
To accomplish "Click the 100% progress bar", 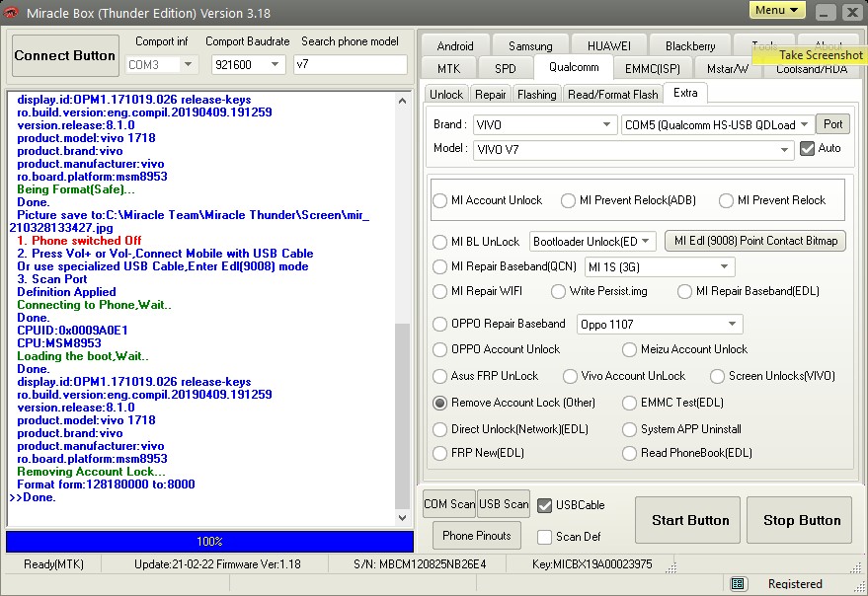I will coord(209,542).
